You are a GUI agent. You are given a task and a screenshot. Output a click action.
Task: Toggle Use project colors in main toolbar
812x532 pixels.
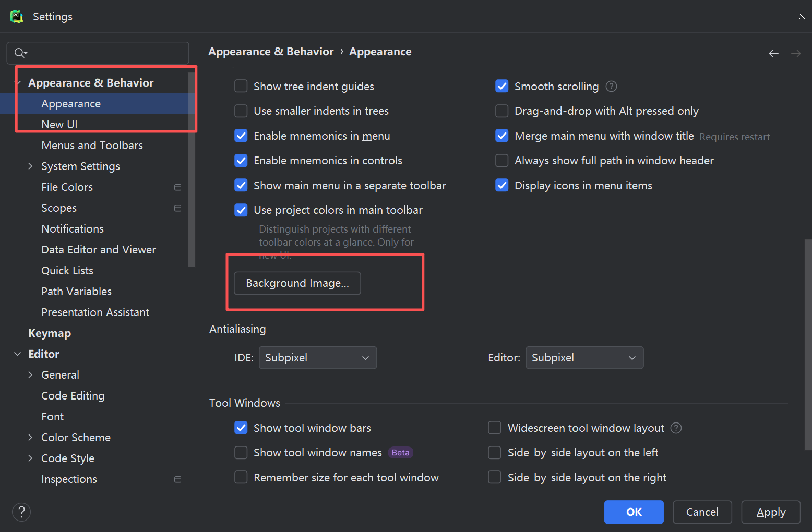point(241,210)
